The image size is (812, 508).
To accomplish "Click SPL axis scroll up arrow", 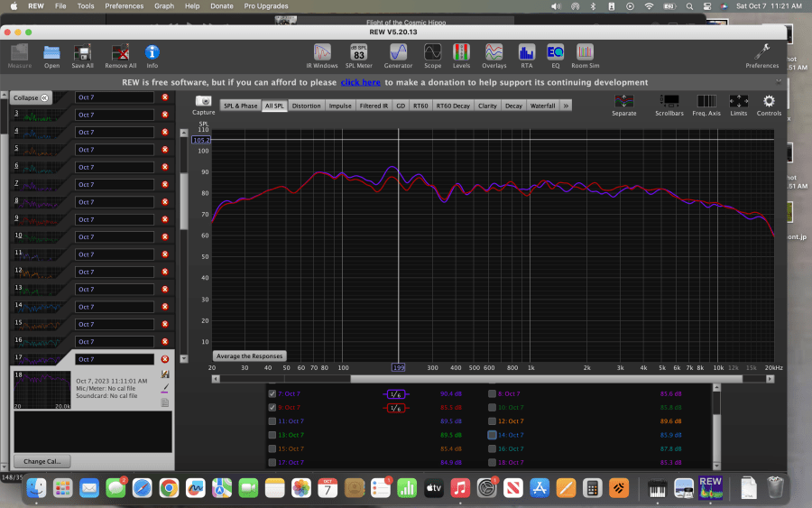I will coord(184,133).
